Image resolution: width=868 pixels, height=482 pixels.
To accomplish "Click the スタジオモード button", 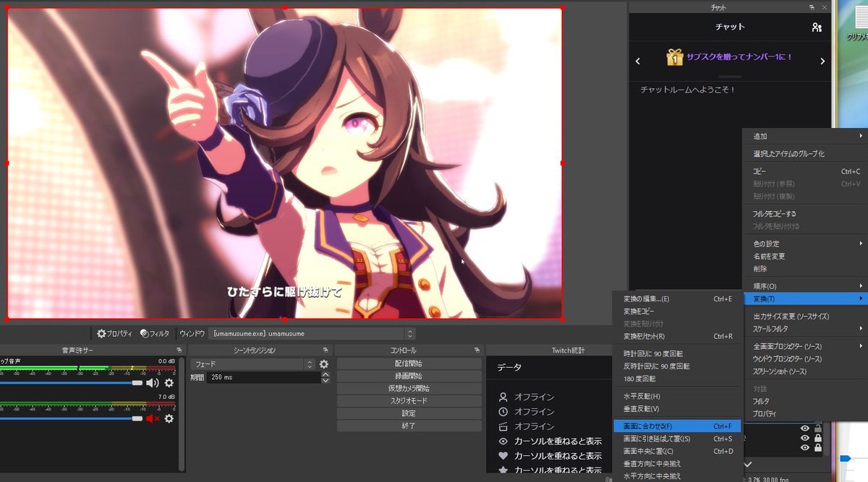I will tap(409, 400).
